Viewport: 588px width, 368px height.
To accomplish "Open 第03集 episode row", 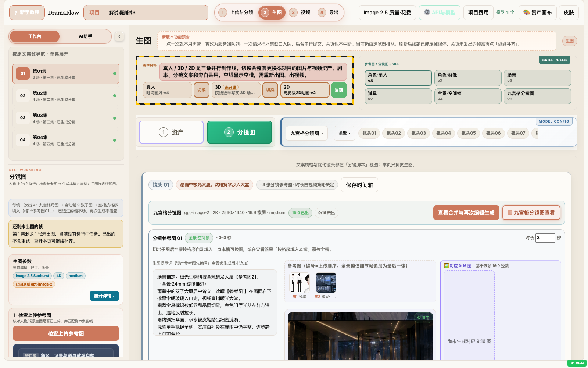I will [x=66, y=118].
